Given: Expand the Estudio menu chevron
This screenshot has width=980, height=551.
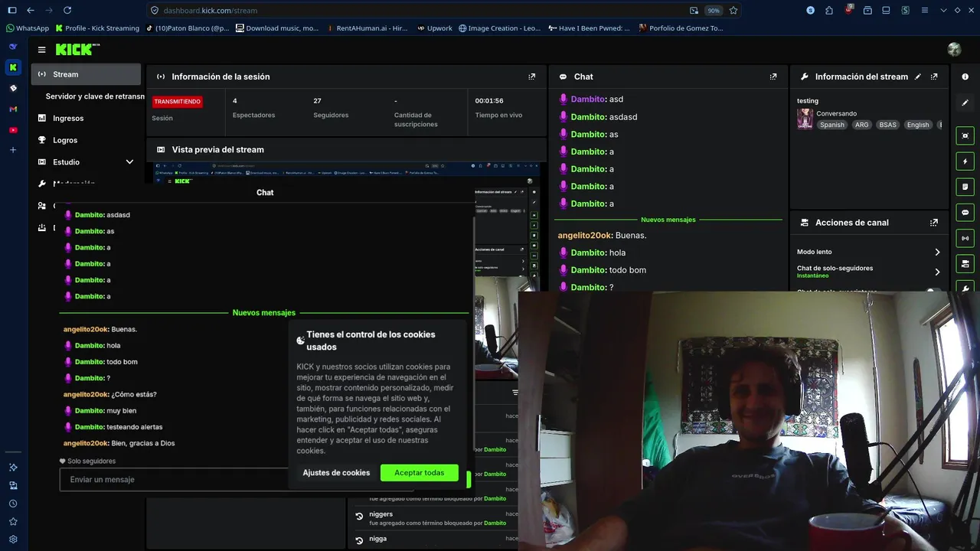Looking at the screenshot, I should pos(129,162).
